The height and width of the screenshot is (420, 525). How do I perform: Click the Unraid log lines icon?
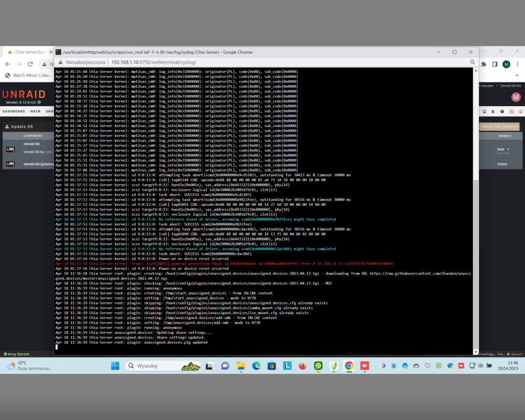pyautogui.click(x=493, y=111)
